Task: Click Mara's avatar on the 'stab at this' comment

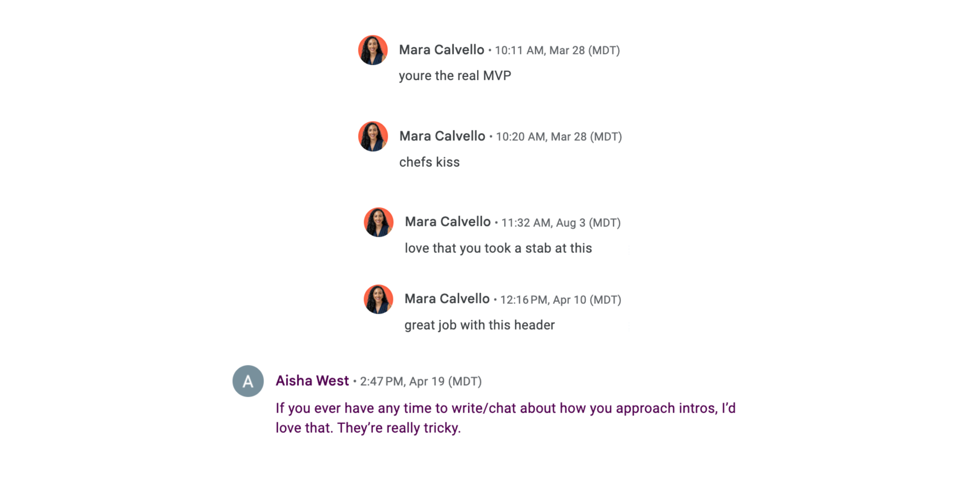Action: (x=379, y=222)
